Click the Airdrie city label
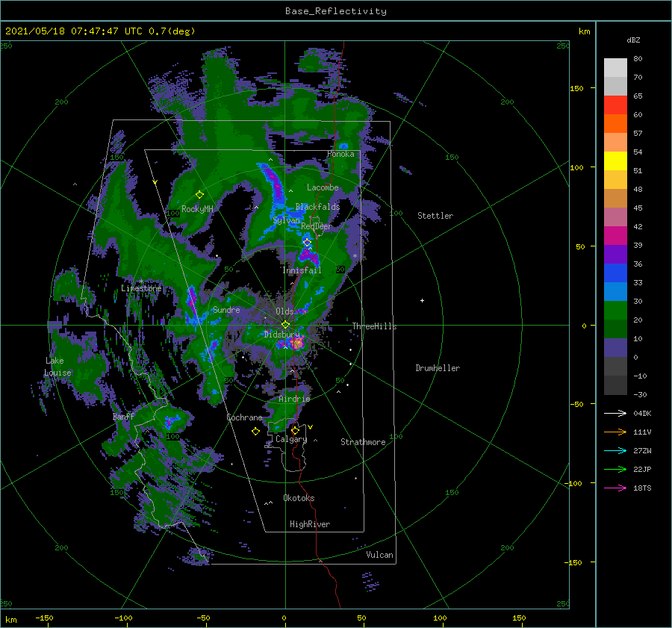The height and width of the screenshot is (628, 672). pos(294,399)
